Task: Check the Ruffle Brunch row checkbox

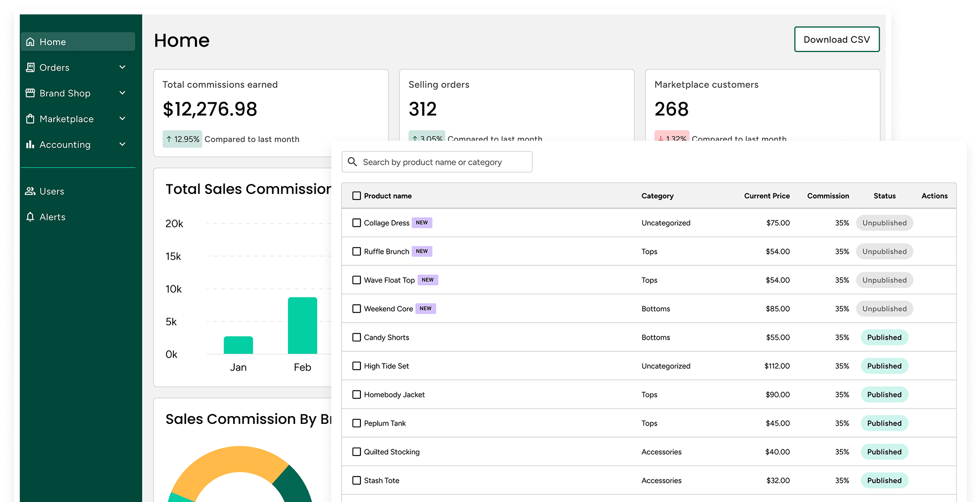Action: click(x=357, y=252)
